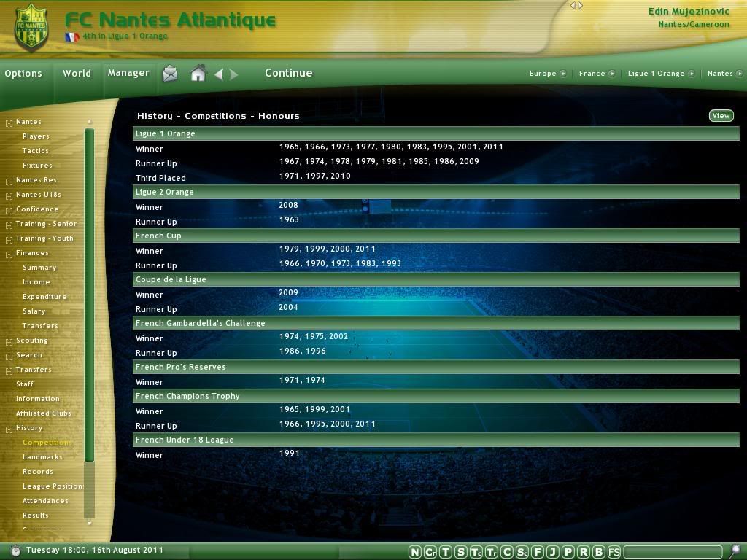Click the sidebar scroll down arrow

89,523
